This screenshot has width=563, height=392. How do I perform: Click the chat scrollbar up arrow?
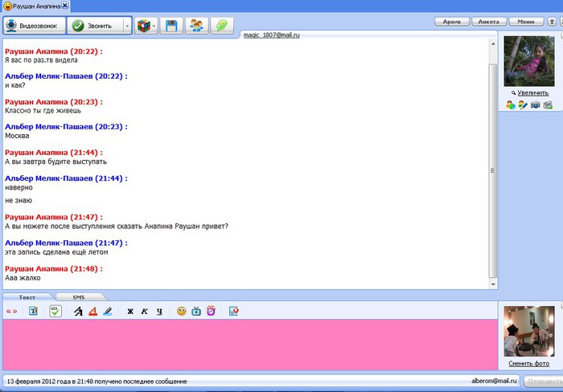point(493,43)
